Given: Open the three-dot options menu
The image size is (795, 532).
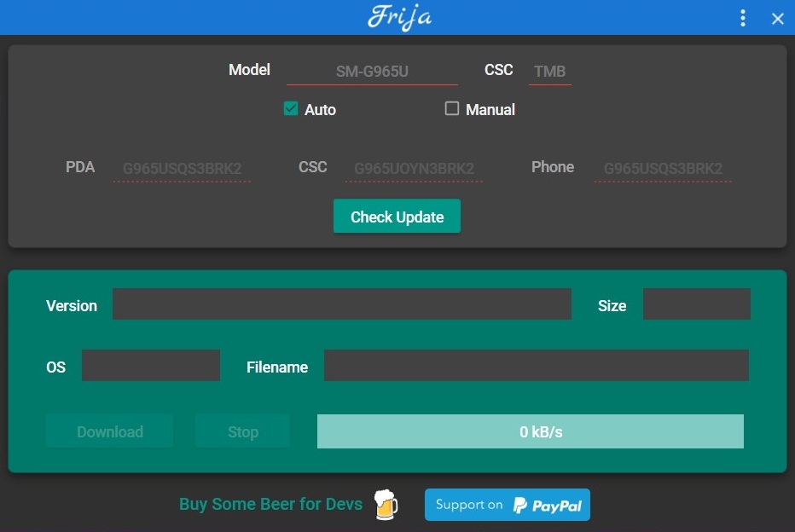Looking at the screenshot, I should [743, 18].
